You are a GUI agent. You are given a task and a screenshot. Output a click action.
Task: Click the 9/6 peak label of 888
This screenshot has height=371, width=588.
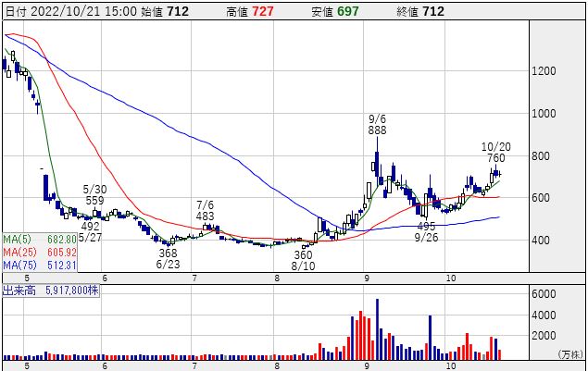[x=377, y=131]
